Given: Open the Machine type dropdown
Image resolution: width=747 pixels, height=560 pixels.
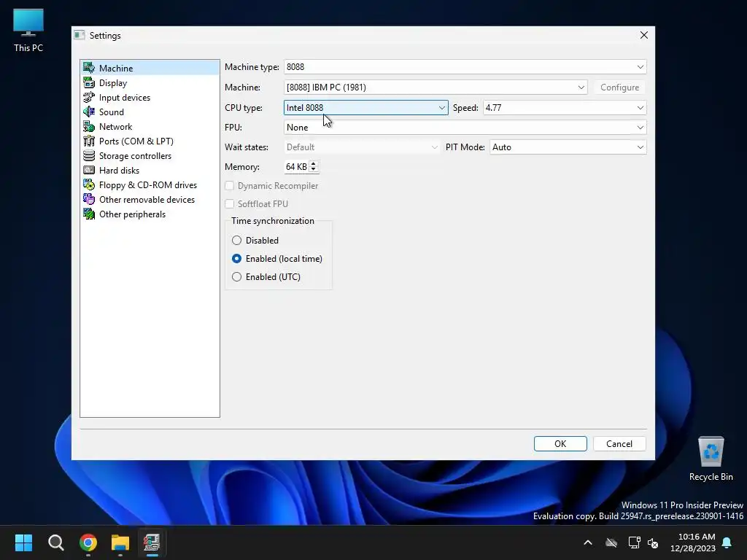Looking at the screenshot, I should click(x=465, y=66).
